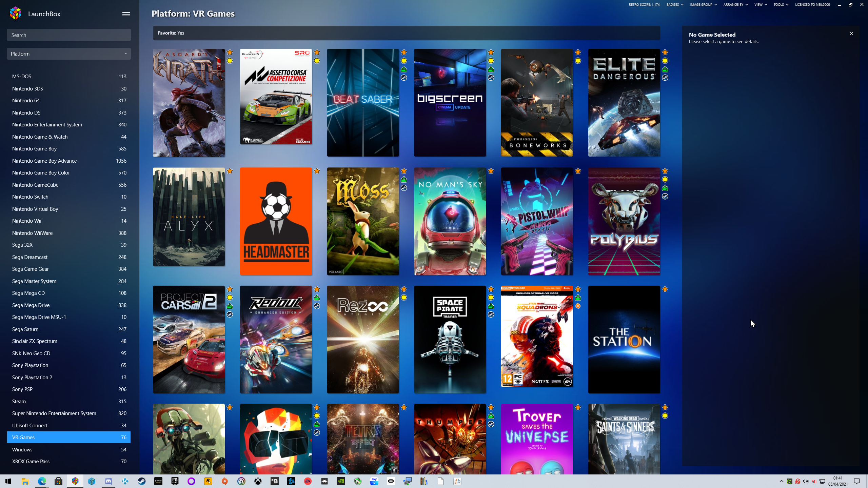Select the Windows platform
The height and width of the screenshot is (488, 868).
(69, 449)
